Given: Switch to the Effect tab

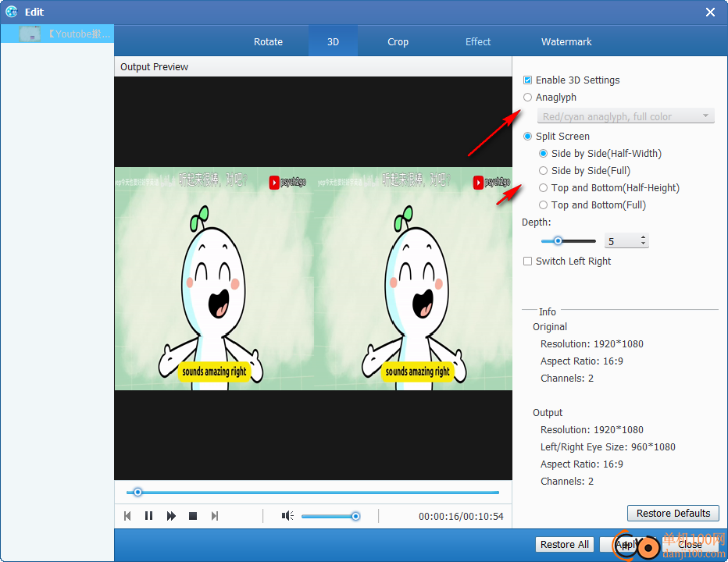Looking at the screenshot, I should pos(478,42).
